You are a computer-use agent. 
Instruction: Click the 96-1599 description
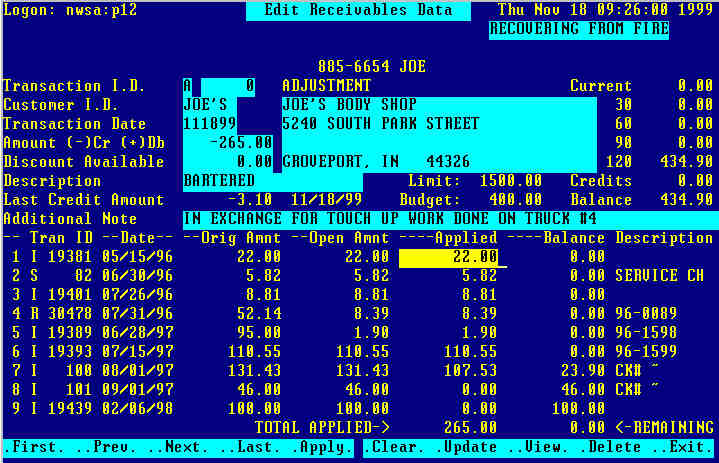click(x=646, y=352)
